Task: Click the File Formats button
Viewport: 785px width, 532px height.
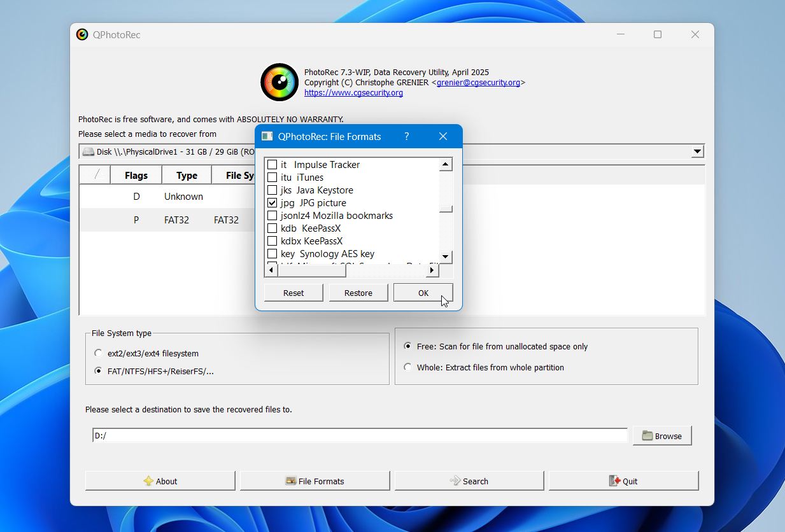Action: tap(315, 481)
